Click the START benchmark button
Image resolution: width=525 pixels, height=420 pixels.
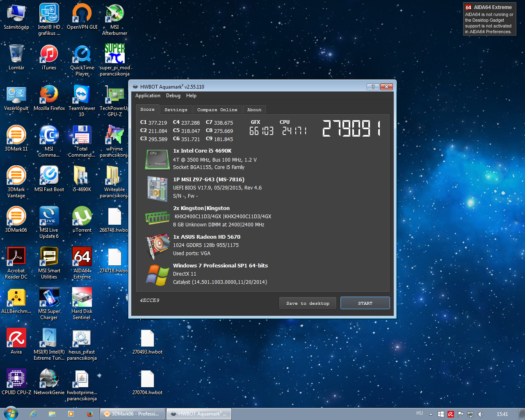365,303
